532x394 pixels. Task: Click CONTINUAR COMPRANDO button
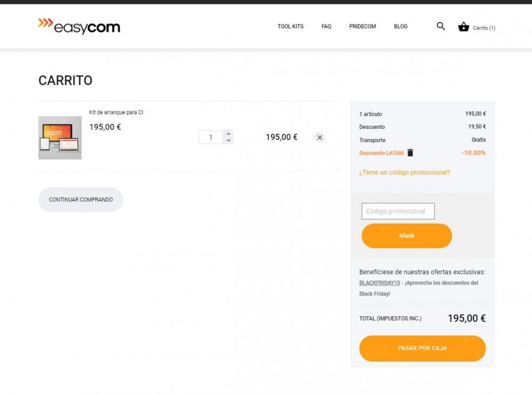80,199
